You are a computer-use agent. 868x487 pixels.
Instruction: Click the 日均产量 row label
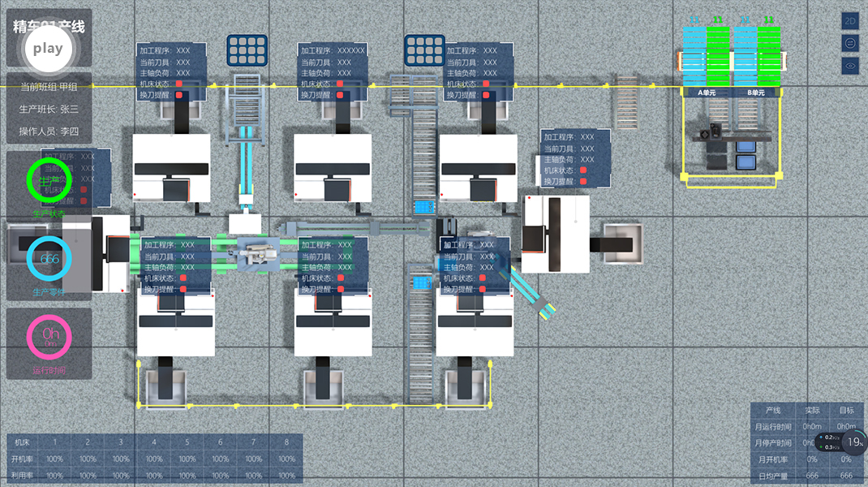pyautogui.click(x=773, y=476)
